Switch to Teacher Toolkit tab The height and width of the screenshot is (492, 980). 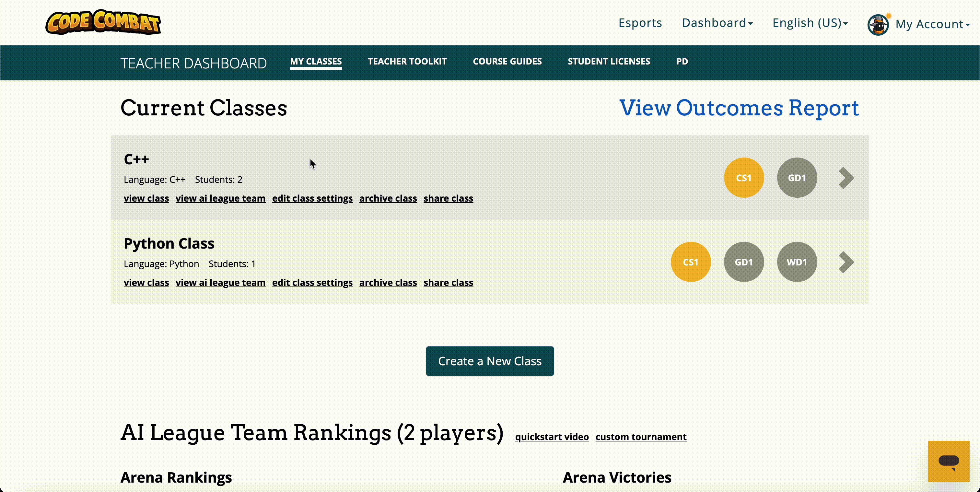point(407,61)
